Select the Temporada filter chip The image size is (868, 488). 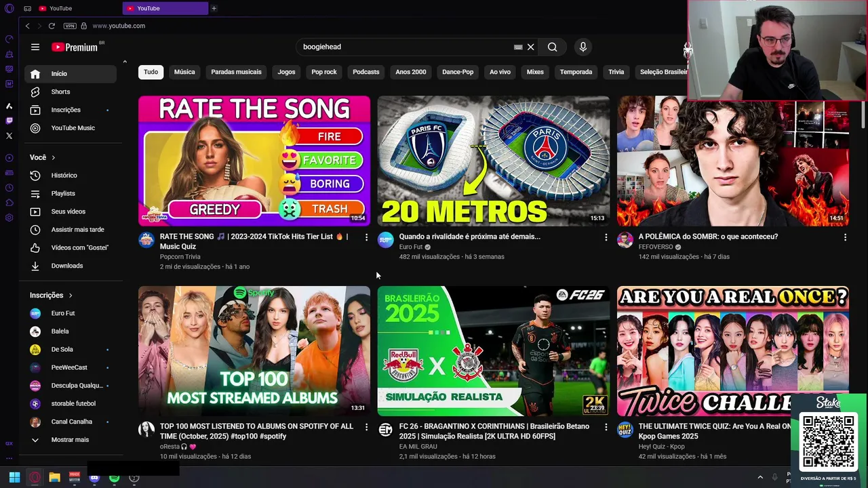[576, 72]
